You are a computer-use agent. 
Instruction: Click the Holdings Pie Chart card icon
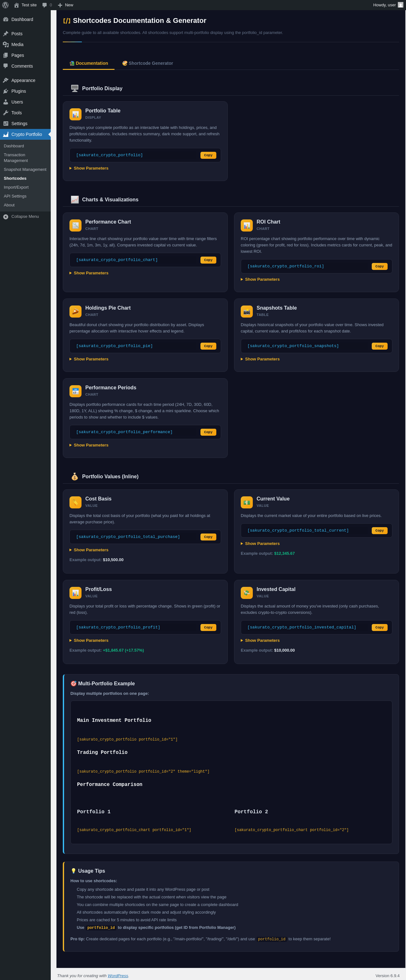tap(75, 312)
